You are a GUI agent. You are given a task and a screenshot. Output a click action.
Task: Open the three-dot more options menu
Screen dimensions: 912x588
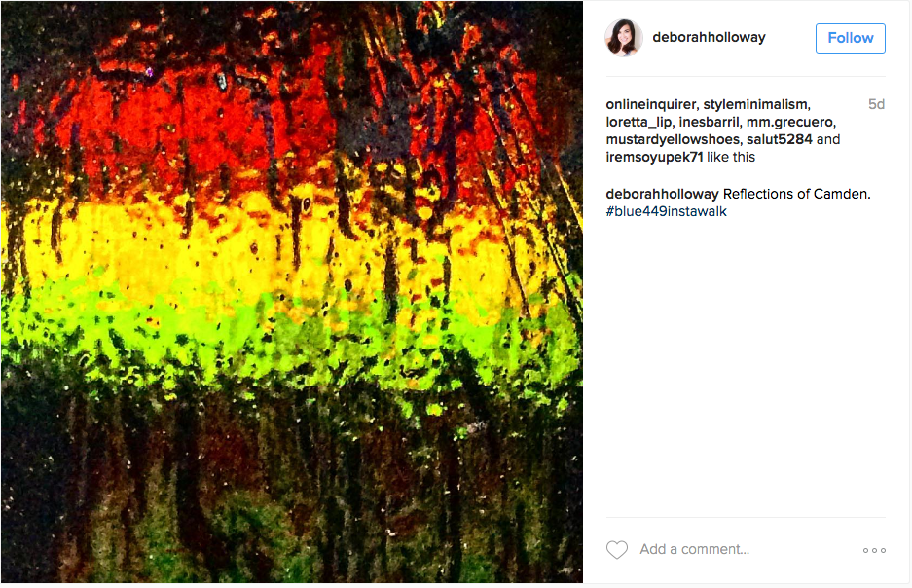click(x=874, y=550)
